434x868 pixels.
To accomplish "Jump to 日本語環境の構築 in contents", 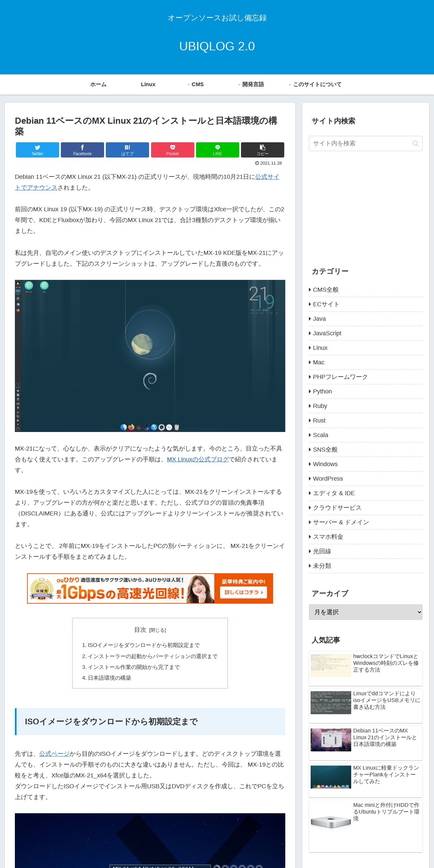I will point(110,678).
